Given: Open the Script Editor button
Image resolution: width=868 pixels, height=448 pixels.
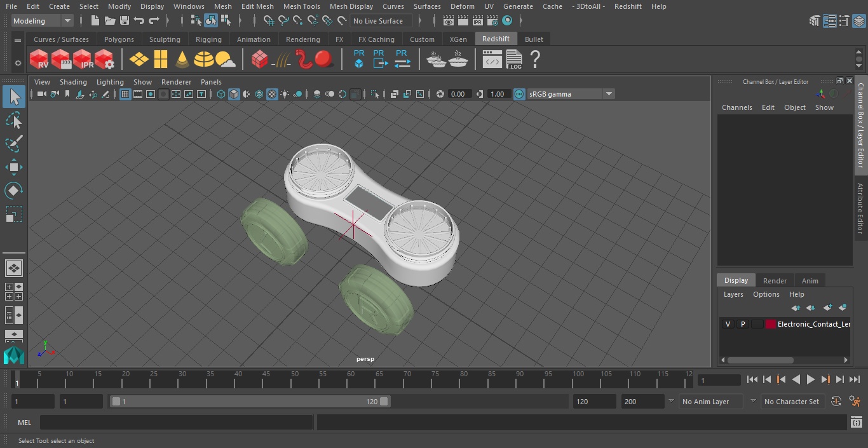Looking at the screenshot, I should coord(856,423).
